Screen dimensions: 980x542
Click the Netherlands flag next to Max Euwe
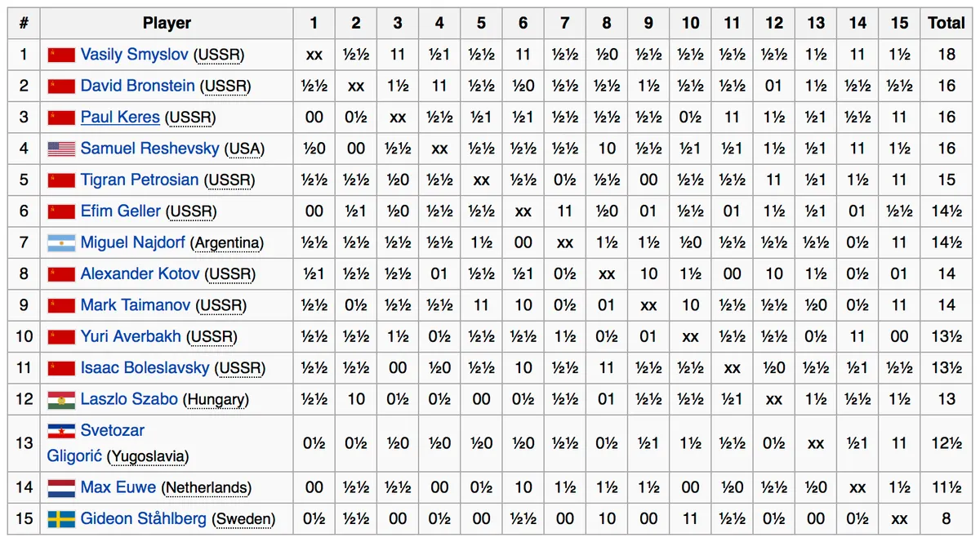[x=61, y=487]
